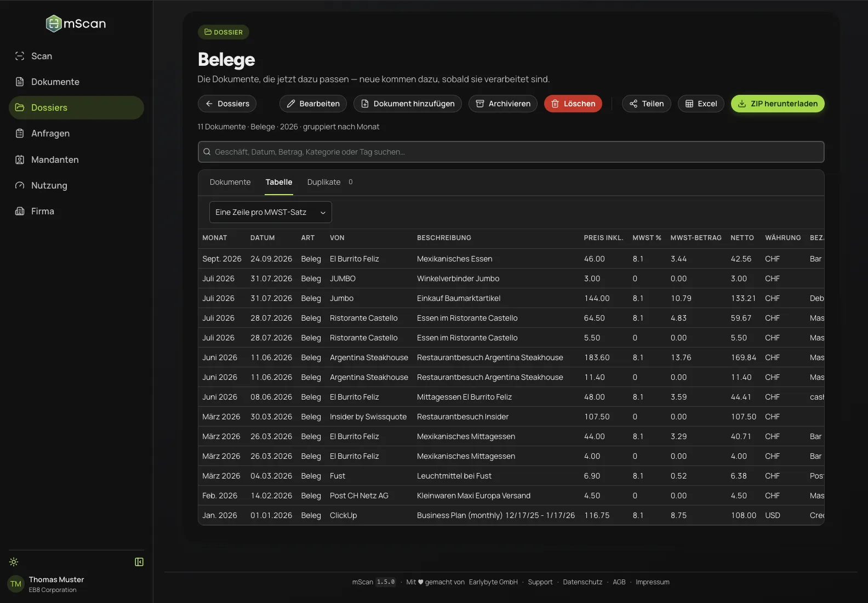Open Earlybyte GmbH footer link
Screen dimensions: 868x603
(x=493, y=582)
